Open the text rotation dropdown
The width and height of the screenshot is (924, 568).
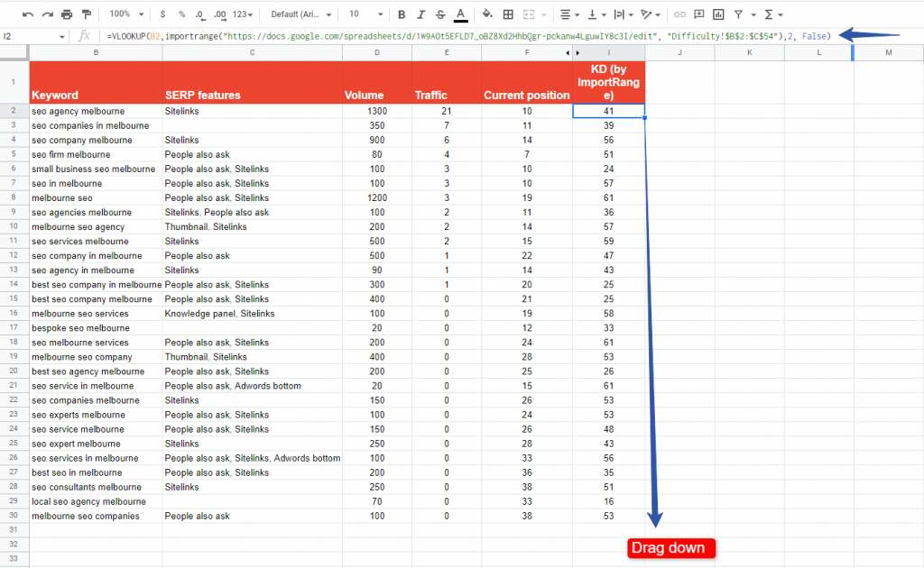point(651,14)
